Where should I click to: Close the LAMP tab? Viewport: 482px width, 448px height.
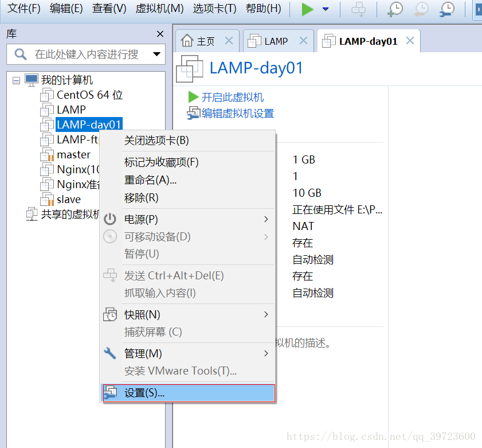pyautogui.click(x=303, y=40)
